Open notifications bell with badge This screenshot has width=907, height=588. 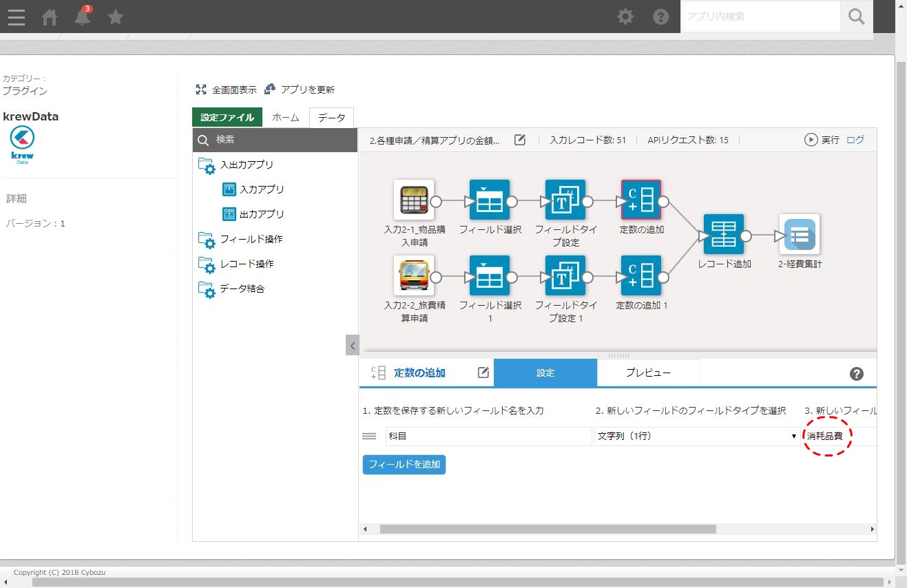click(x=83, y=16)
